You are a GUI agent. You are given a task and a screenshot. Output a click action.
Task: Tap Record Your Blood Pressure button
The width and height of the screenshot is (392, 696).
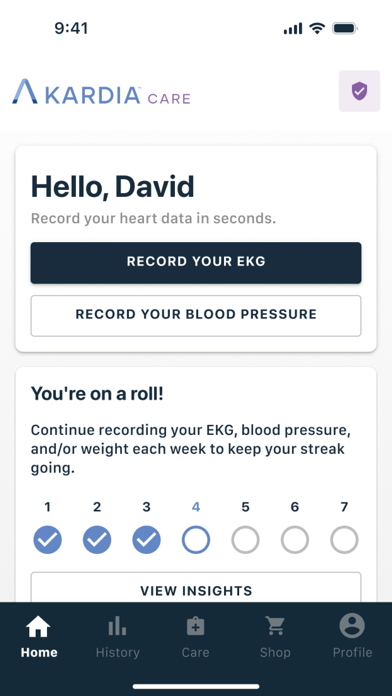pyautogui.click(x=196, y=316)
